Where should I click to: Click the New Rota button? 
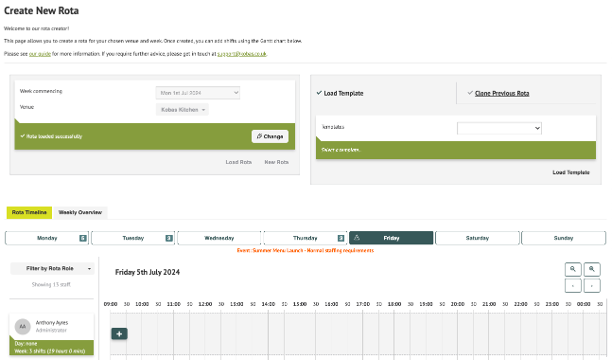pyautogui.click(x=276, y=162)
